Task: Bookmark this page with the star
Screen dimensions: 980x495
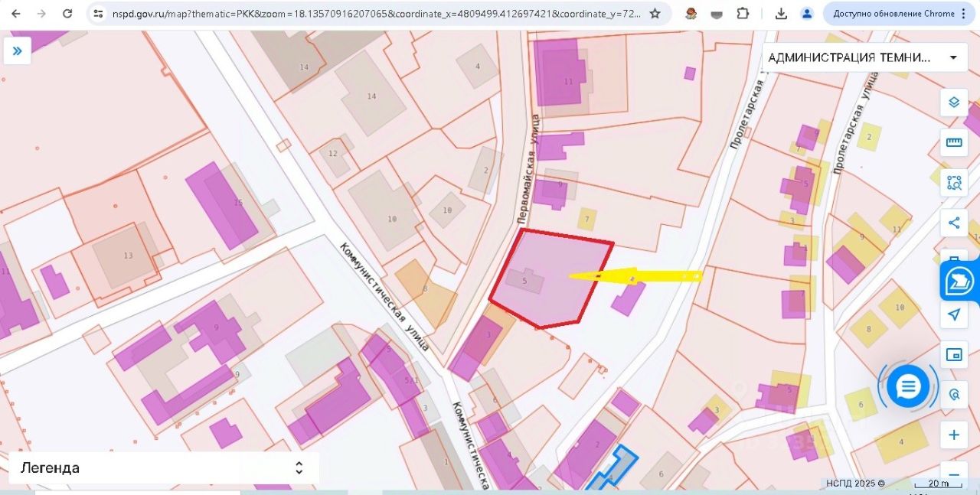Action: (655, 14)
